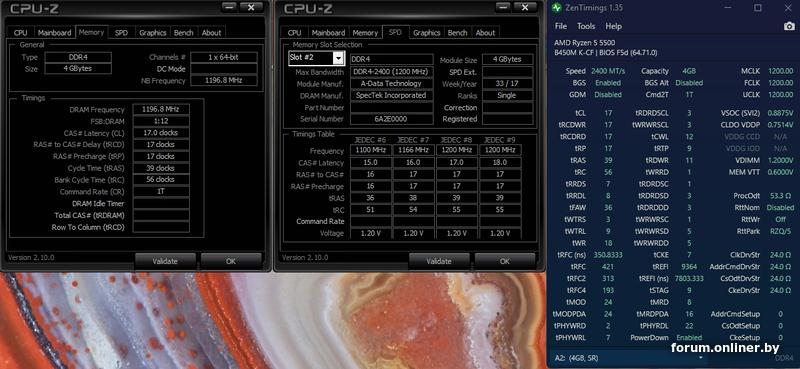Minimize the CPU-Z SPD window
Viewport: 800px width, 369px height.
pos(504,7)
